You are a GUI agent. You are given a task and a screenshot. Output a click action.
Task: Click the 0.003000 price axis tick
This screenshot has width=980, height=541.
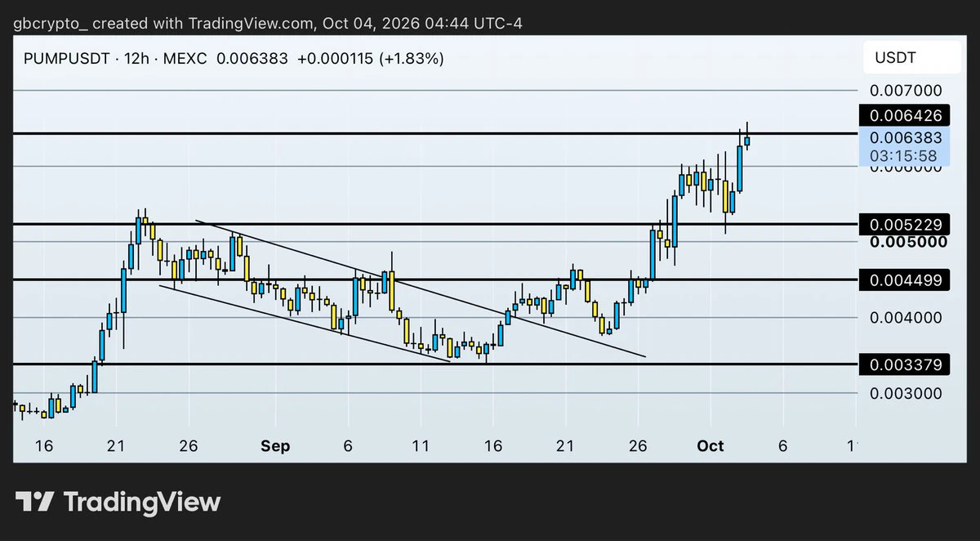click(x=906, y=393)
